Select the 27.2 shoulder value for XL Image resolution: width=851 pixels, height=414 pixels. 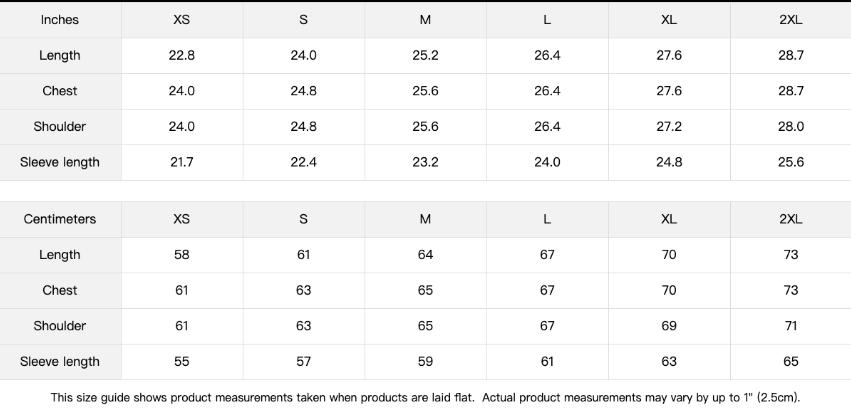[x=668, y=127]
